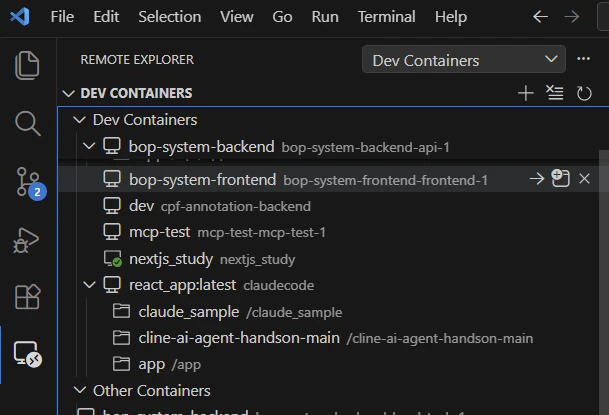Viewport: 609px width, 415px height.
Task: Click the claudecode description text
Action: (279, 286)
